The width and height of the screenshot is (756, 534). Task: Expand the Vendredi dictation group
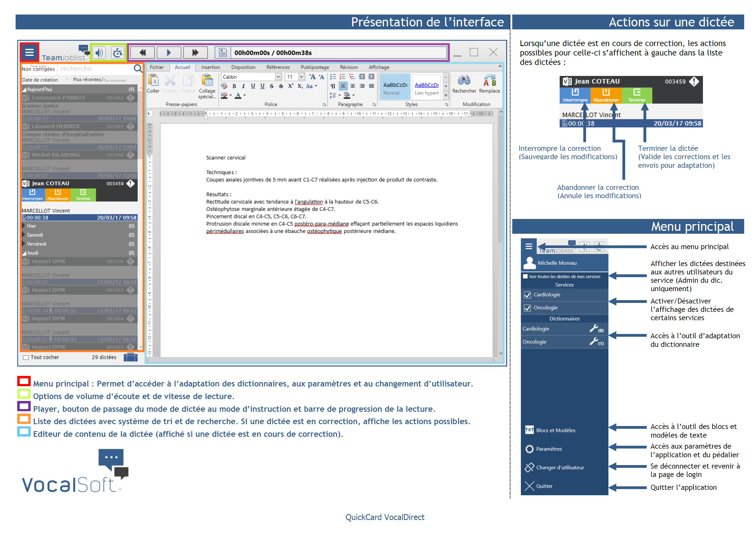[24, 244]
